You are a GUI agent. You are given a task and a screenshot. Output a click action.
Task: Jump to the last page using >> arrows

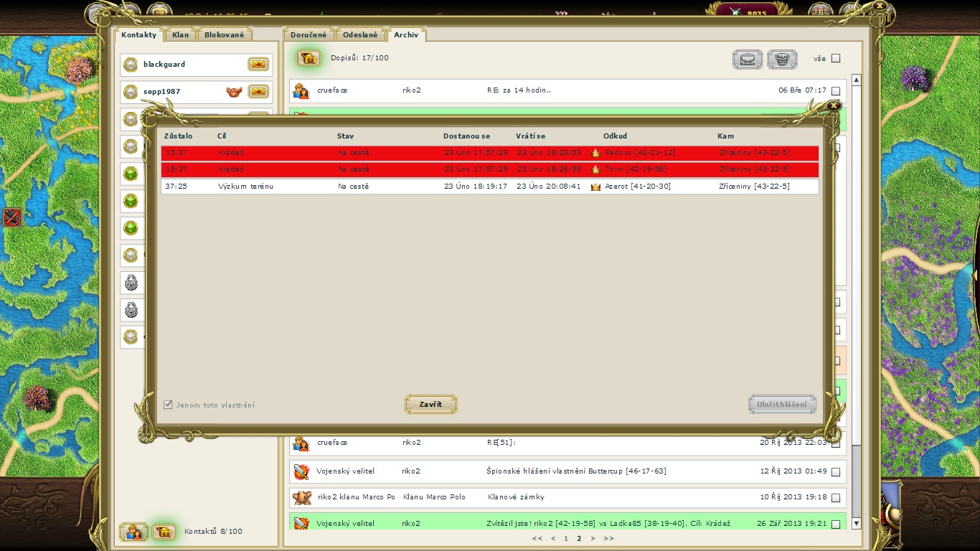pos(608,538)
